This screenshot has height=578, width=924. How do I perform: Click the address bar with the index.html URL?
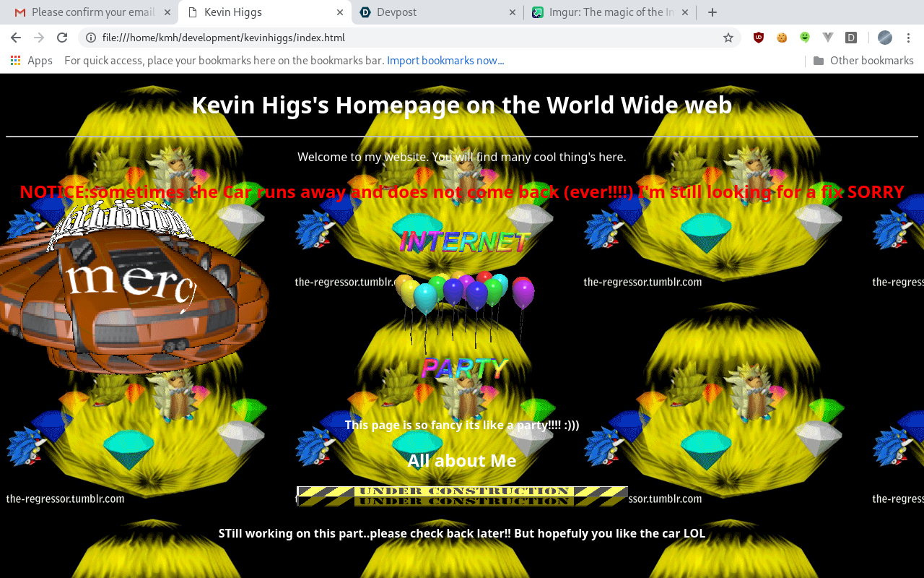coord(409,38)
